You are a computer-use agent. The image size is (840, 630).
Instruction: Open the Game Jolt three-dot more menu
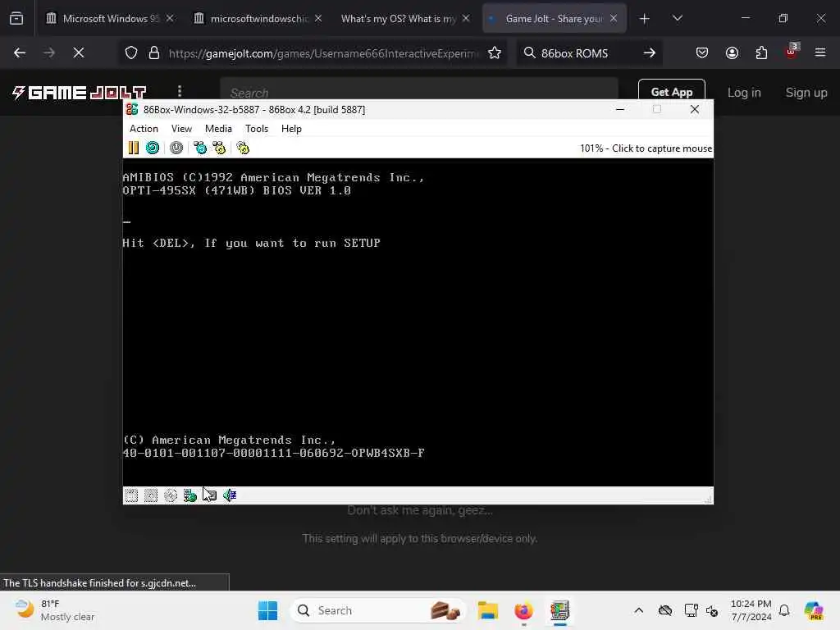pyautogui.click(x=180, y=92)
